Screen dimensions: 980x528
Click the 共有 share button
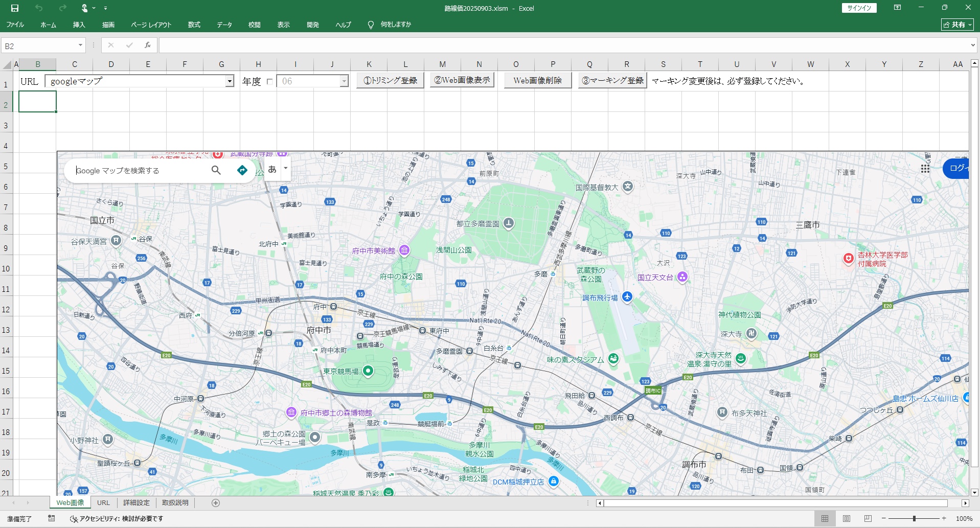(x=958, y=25)
